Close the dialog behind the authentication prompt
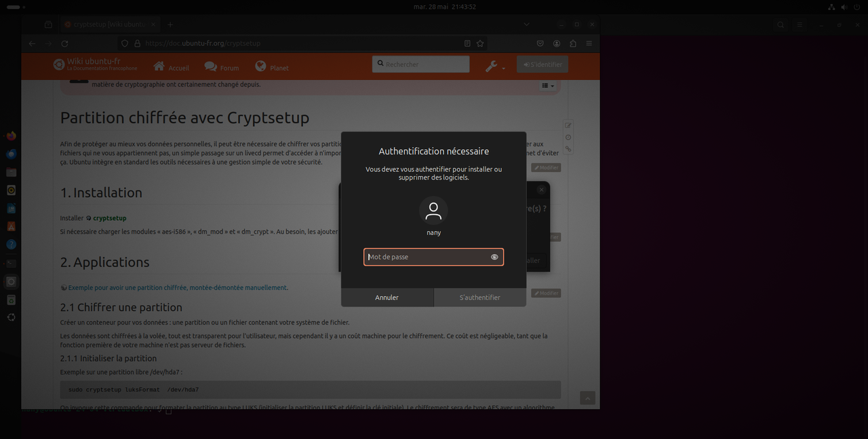 [541, 190]
